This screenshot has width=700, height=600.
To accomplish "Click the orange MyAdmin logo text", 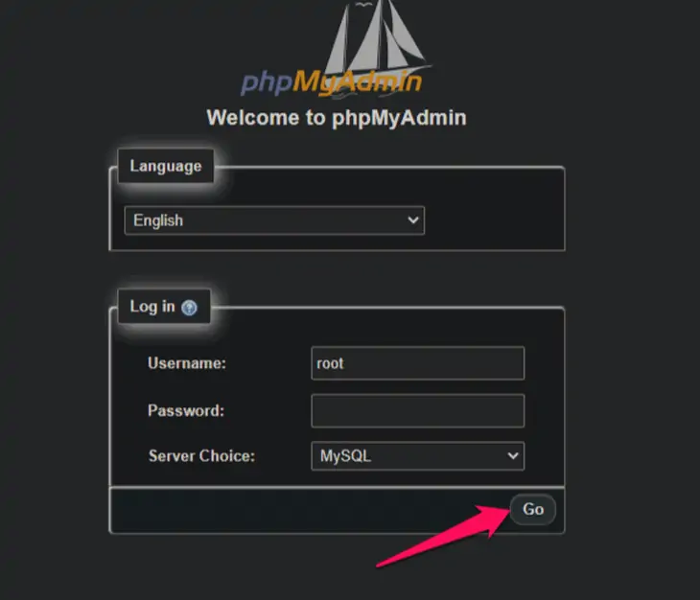I will tap(357, 82).
